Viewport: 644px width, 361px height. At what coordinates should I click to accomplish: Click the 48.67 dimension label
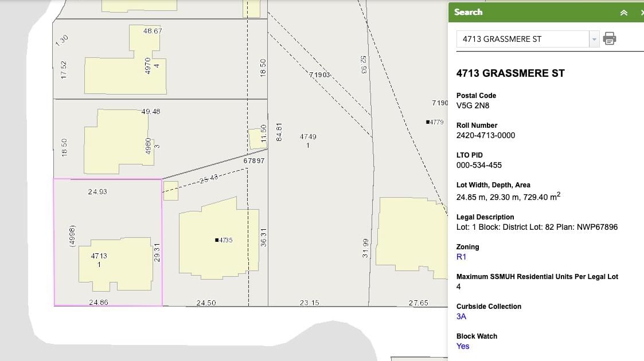pyautogui.click(x=153, y=31)
